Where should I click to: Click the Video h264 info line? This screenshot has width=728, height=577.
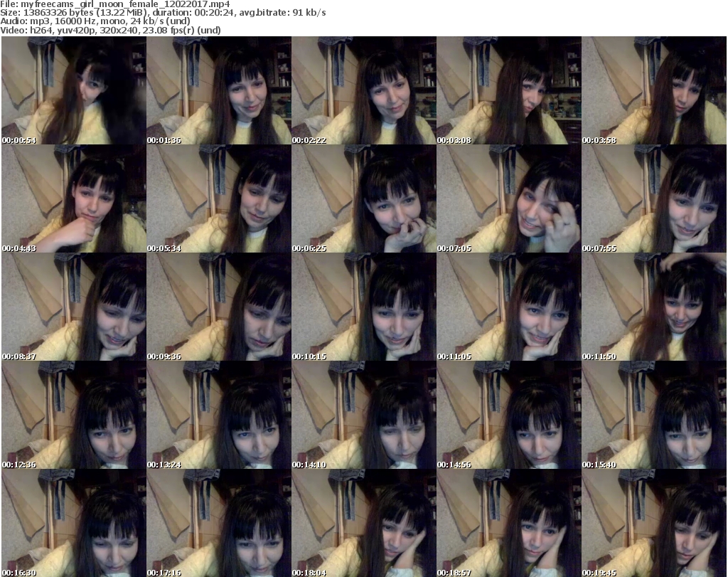(110, 30)
